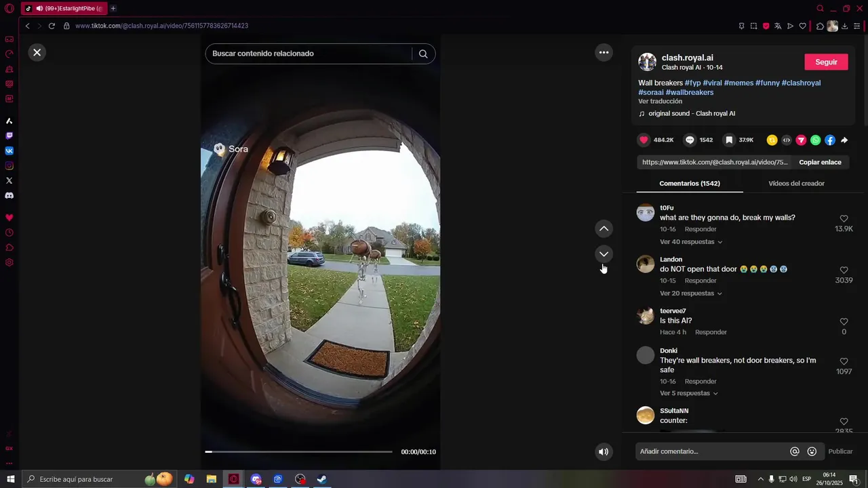Viewport: 868px width, 488px height.
Task: Open Discord in Opera sidebar
Action: click(9, 195)
